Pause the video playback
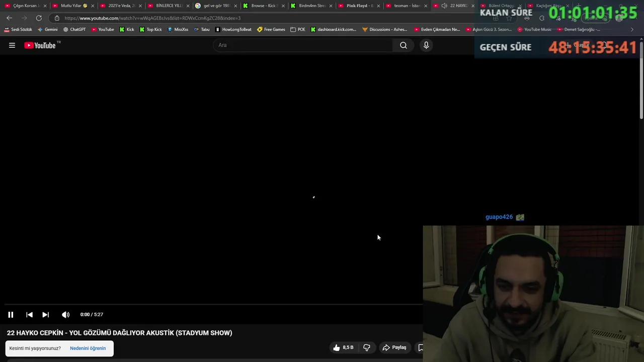Viewport: 644px width, 362px height. [11, 315]
